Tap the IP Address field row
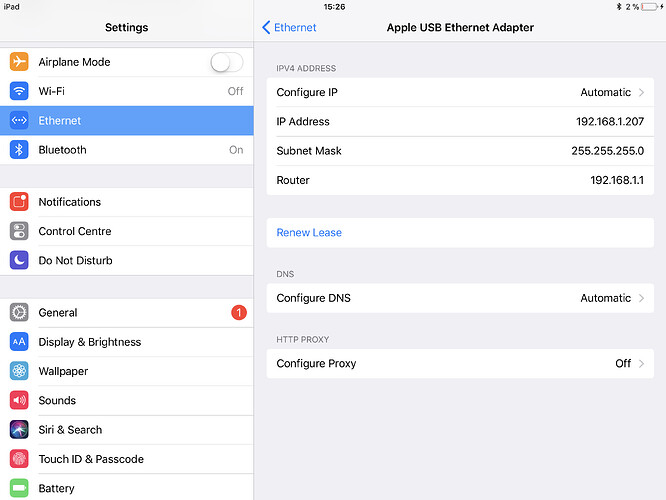This screenshot has height=500, width=666. click(460, 122)
